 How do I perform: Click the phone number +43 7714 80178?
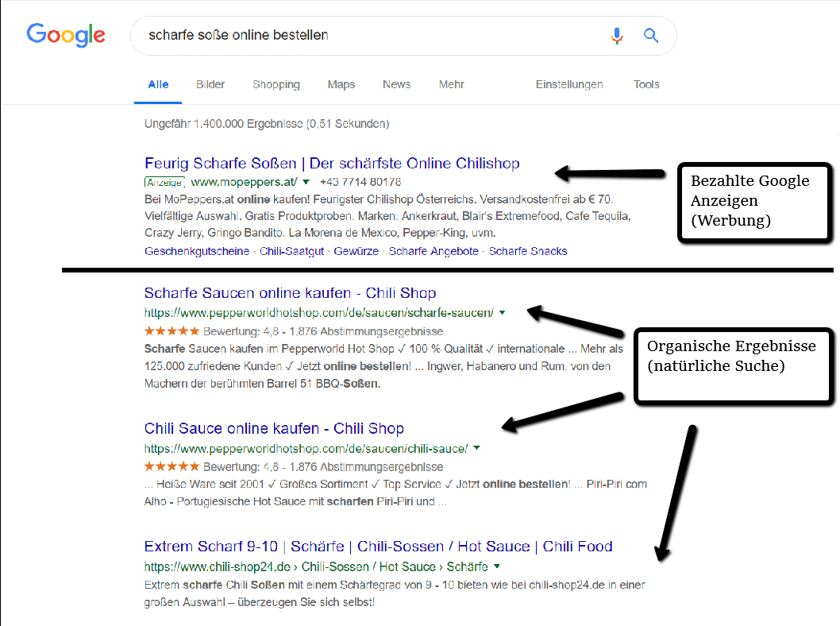(x=360, y=182)
